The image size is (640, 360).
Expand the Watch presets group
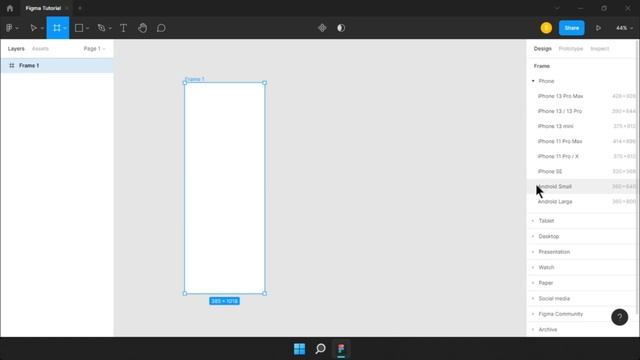point(533,267)
